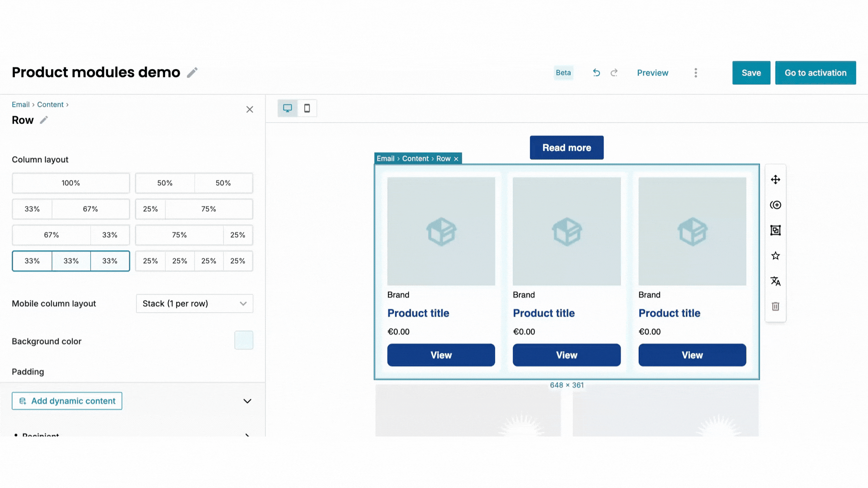Expand the Recipient section at panel bottom
868x488 pixels.
tap(247, 435)
